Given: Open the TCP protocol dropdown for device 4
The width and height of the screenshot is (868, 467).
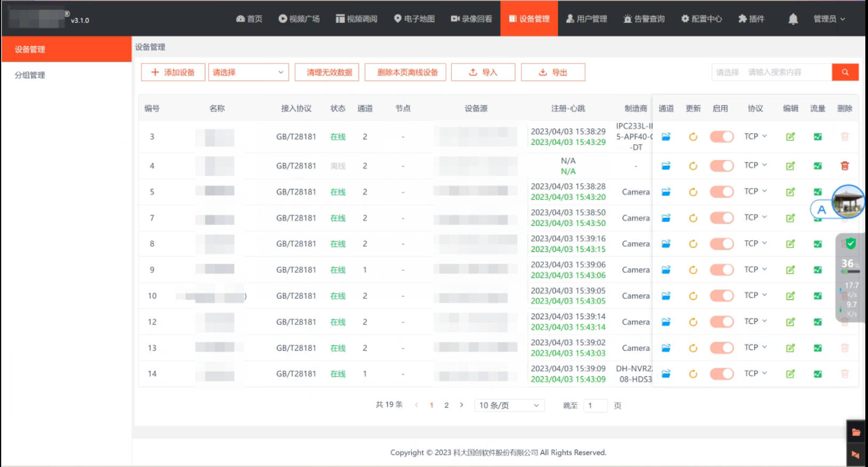Looking at the screenshot, I should (755, 165).
